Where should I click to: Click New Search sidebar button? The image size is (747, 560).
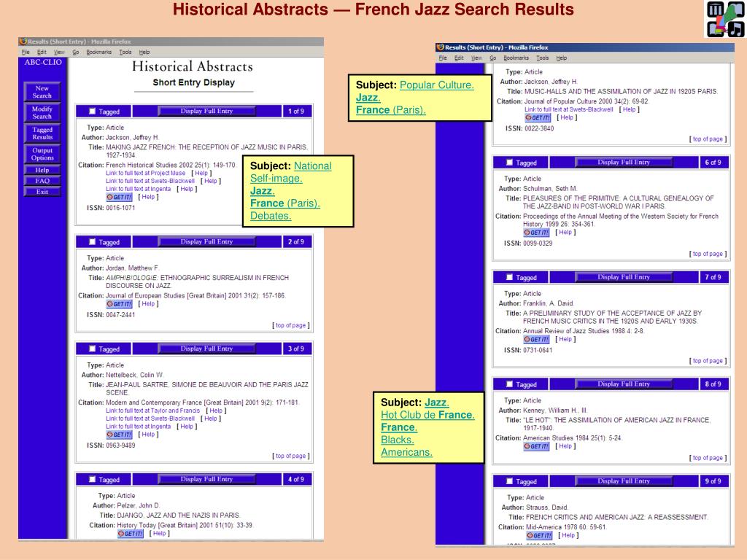click(x=42, y=92)
